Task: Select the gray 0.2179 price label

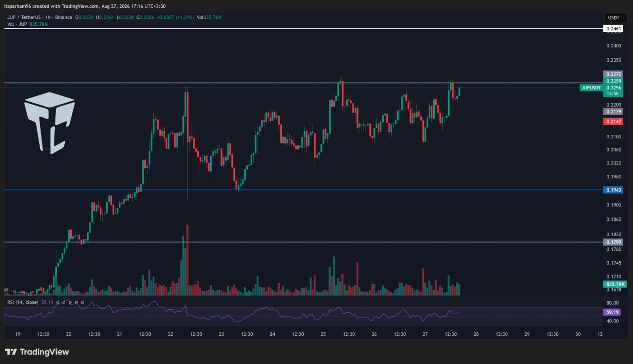Action: pos(613,112)
